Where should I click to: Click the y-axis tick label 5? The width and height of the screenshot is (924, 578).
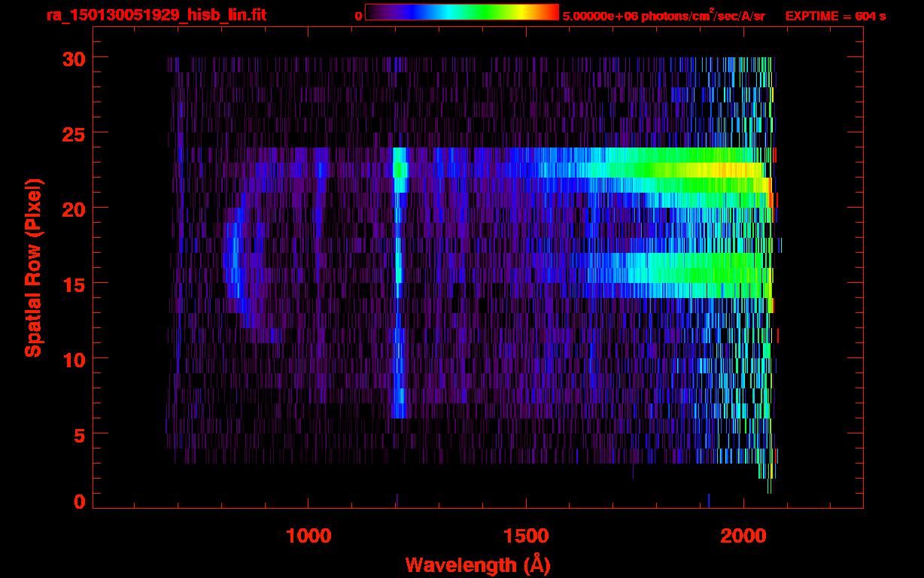coord(80,434)
